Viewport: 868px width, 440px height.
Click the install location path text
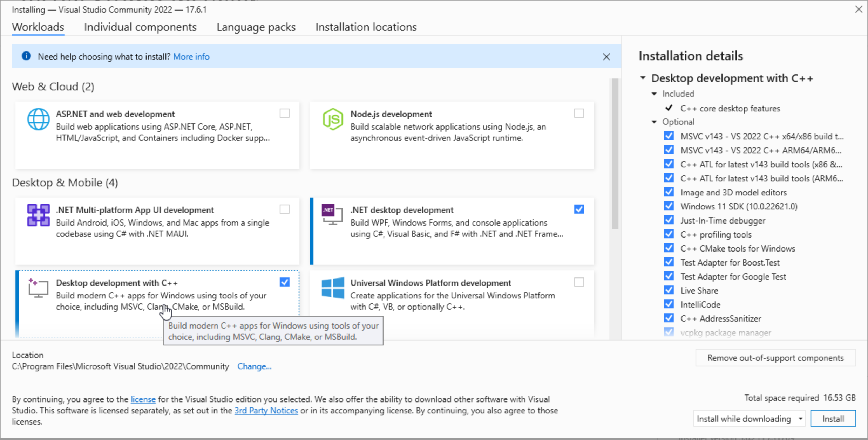[120, 366]
